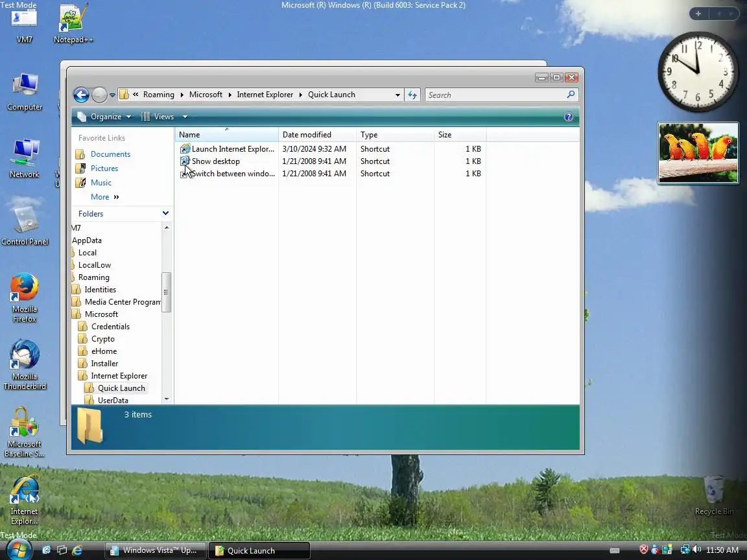Sort by the Size column header

tap(460, 135)
